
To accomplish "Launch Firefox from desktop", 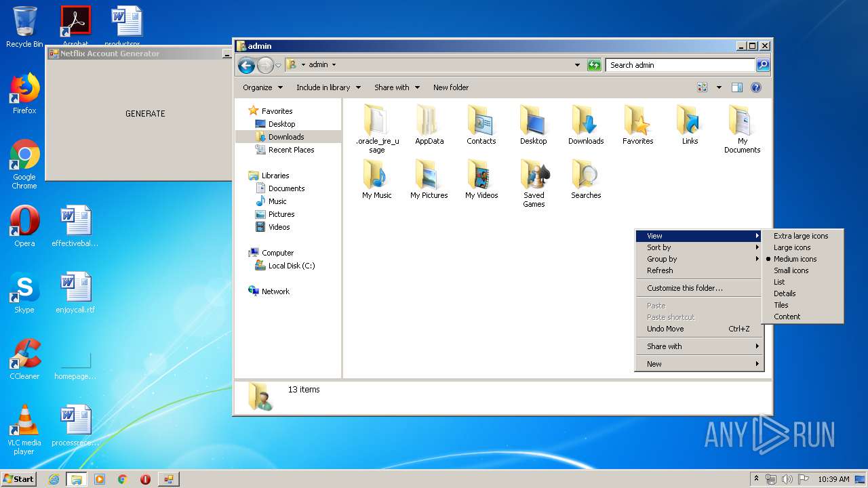I will pos(24,94).
